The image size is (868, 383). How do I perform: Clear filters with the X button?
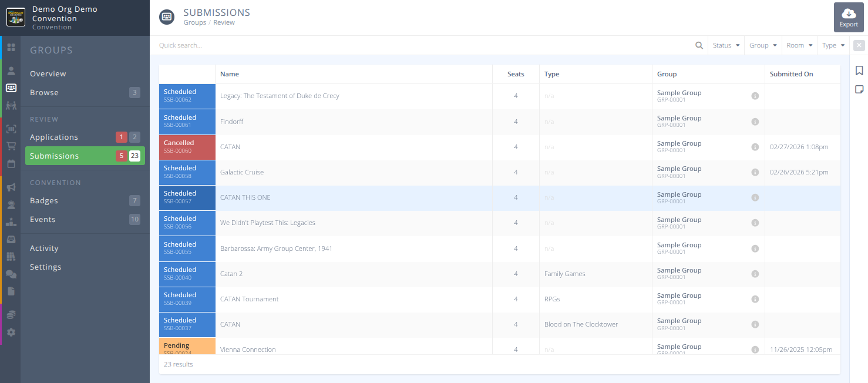tap(859, 45)
